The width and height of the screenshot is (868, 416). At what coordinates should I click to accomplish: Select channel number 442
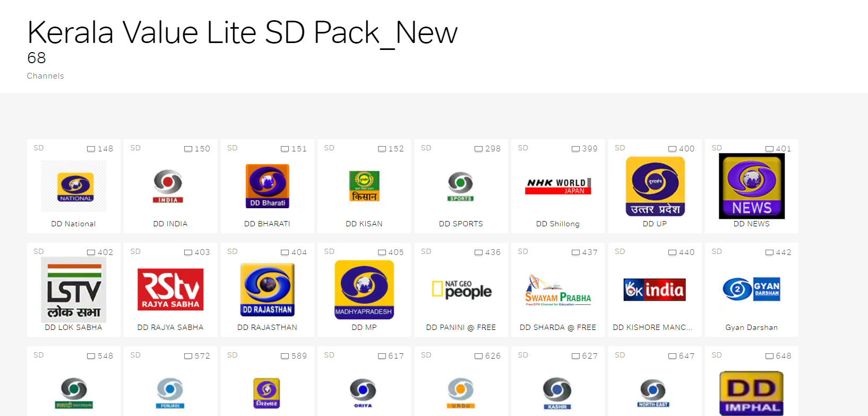coord(784,252)
